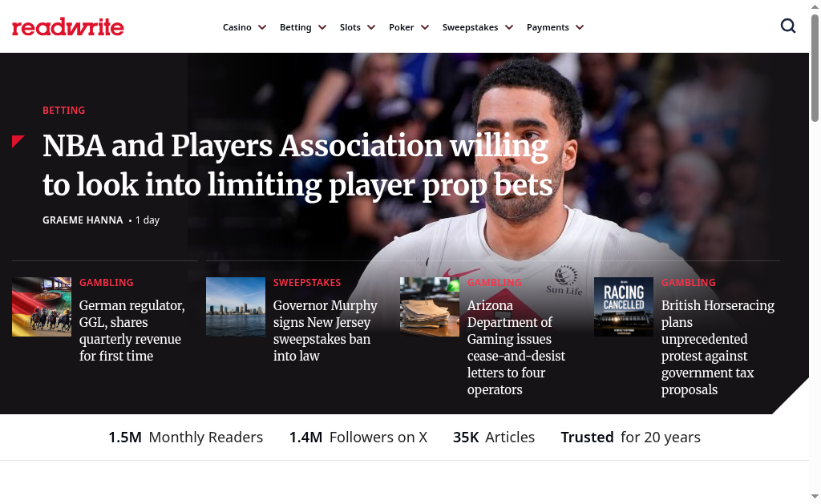Open the Racing Cancelled thumbnail
821x504 pixels.
click(624, 307)
